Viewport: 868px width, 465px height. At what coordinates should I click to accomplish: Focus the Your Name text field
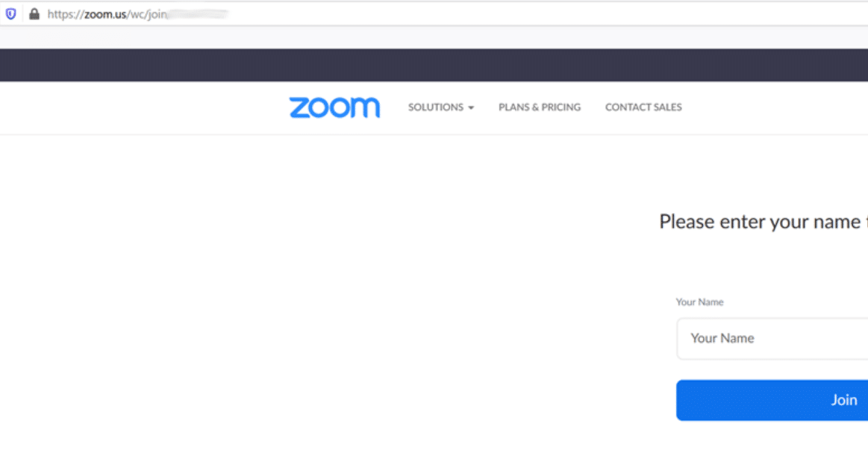click(772, 338)
